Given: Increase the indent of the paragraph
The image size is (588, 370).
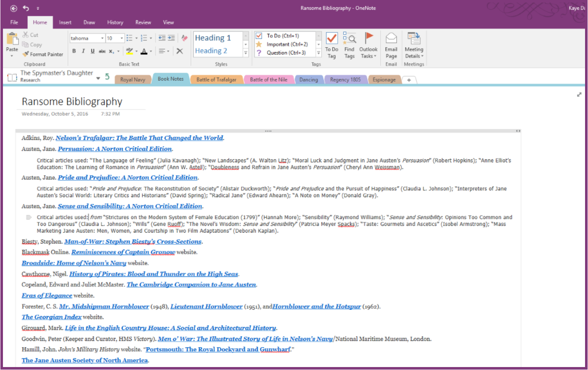Looking at the screenshot, I should tap(171, 38).
